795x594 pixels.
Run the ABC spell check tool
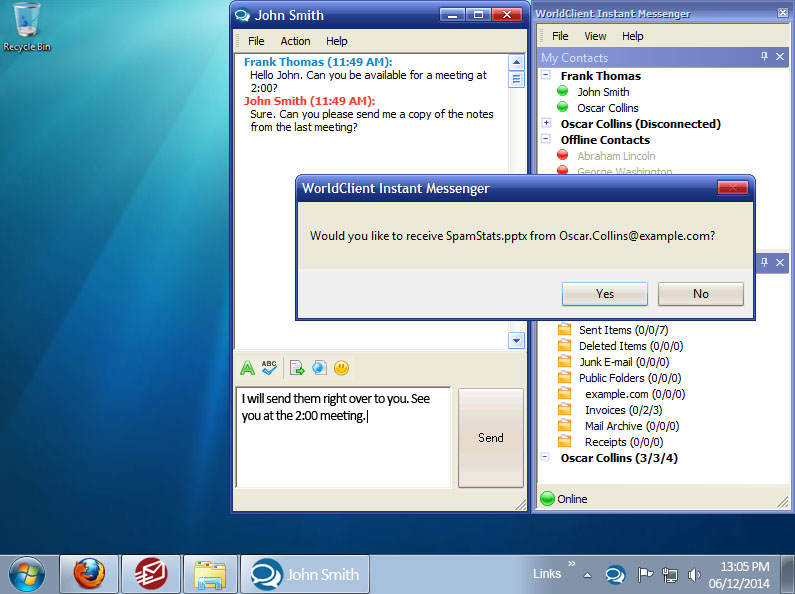(x=269, y=367)
